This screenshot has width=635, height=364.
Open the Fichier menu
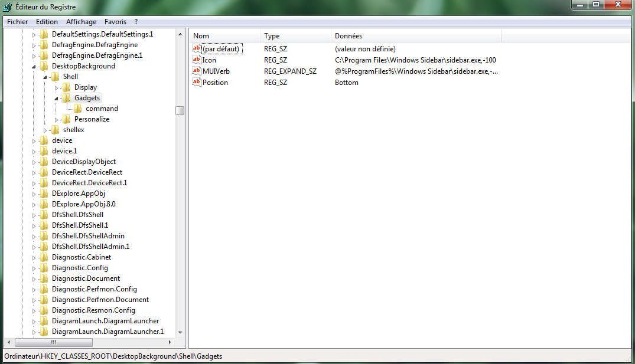(x=17, y=22)
